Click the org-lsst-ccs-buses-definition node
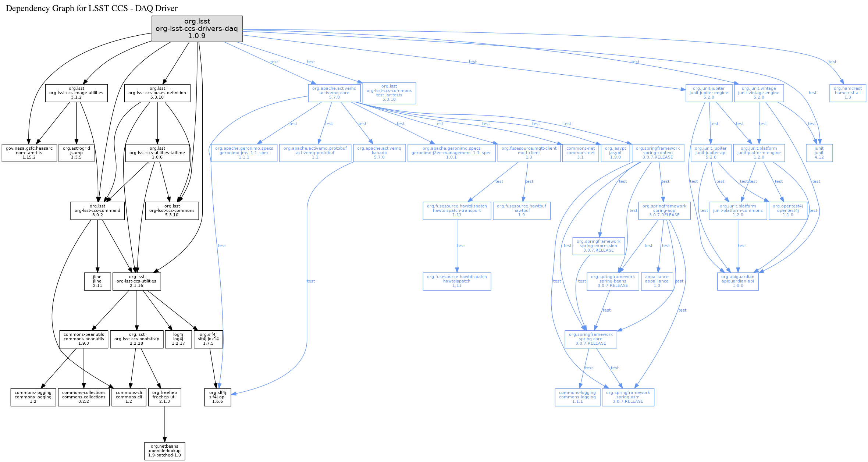Viewport: 868px width, 462px height. 157,93
